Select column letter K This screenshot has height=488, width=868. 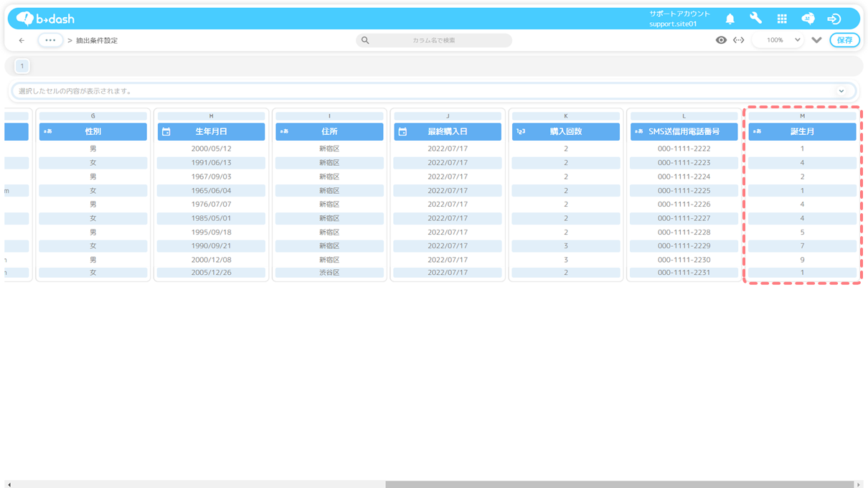[x=566, y=116]
